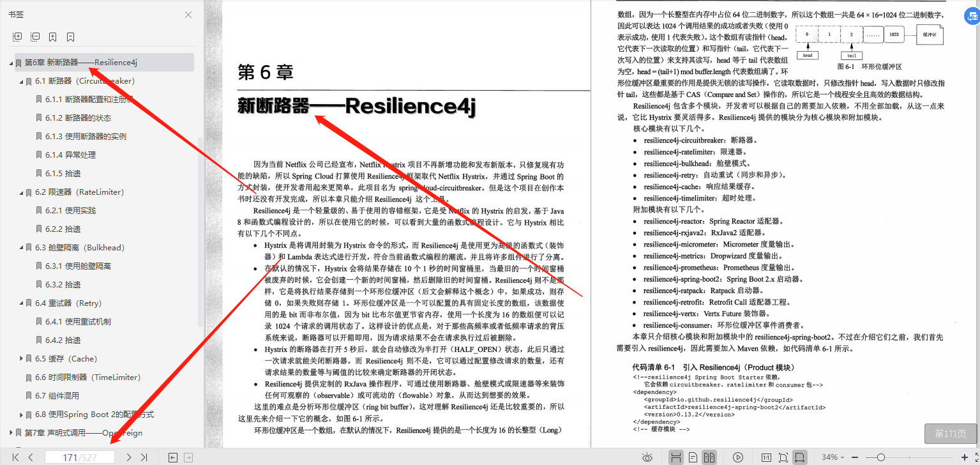Screen dimensions: 980x465
Task: Go to the previous page
Action: tap(31, 457)
